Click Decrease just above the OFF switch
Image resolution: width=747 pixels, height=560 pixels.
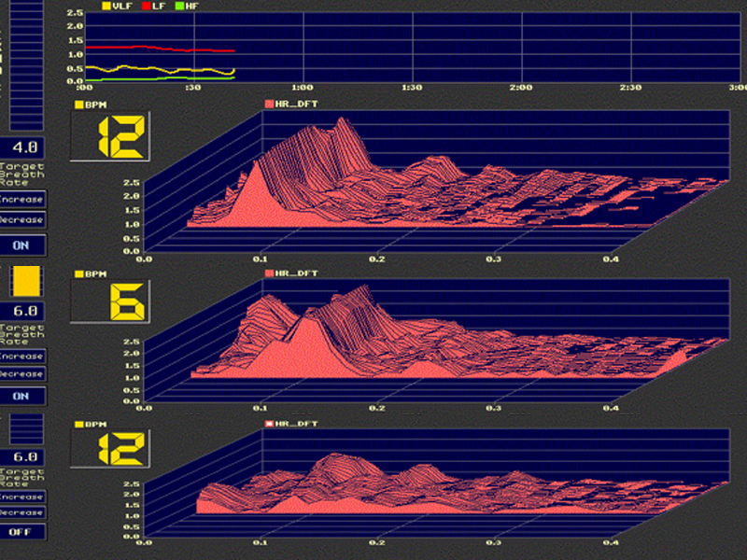click(x=22, y=512)
